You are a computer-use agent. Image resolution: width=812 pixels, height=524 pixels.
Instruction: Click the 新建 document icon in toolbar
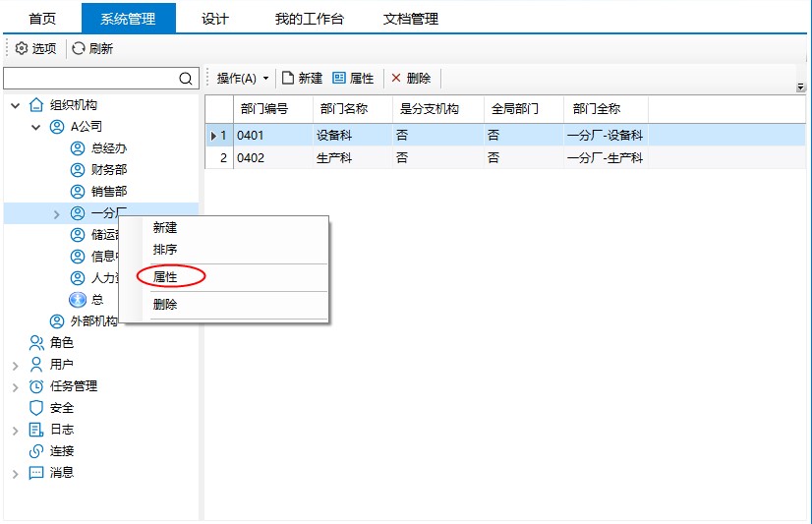[288, 78]
